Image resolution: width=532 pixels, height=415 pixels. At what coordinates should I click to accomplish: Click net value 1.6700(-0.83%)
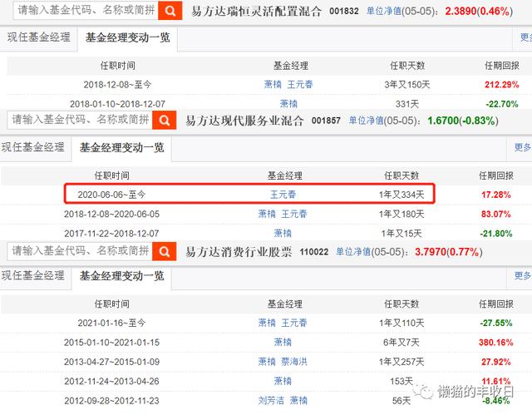(463, 121)
